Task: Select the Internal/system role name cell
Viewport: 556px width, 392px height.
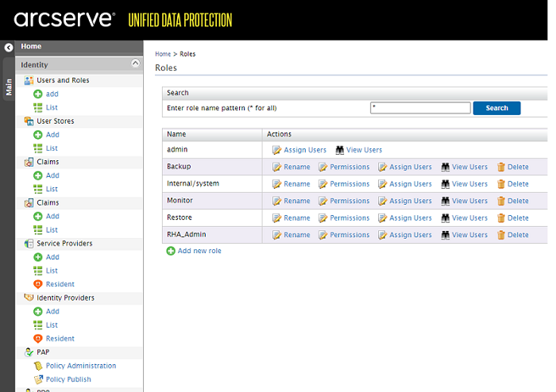Action: tap(212, 183)
